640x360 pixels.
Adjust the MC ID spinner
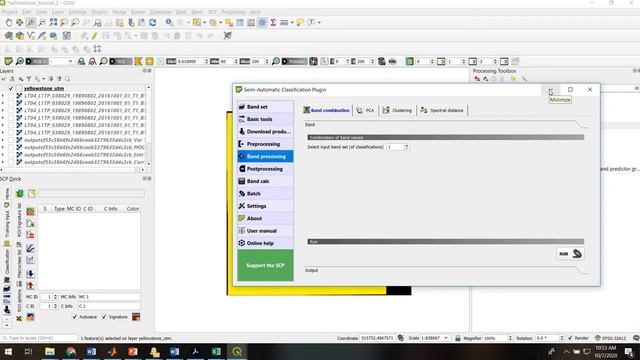tap(56, 297)
